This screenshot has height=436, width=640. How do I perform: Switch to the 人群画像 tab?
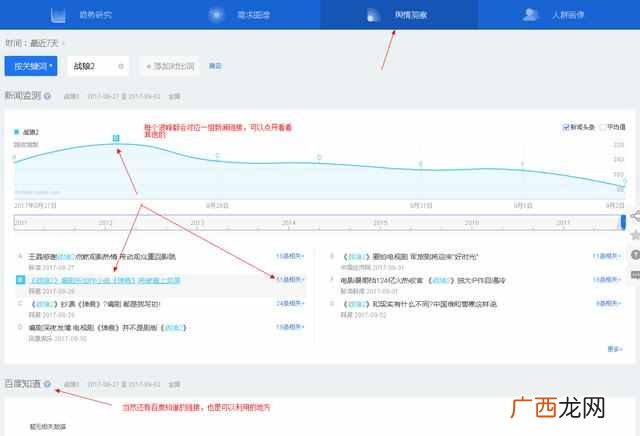[x=557, y=15]
